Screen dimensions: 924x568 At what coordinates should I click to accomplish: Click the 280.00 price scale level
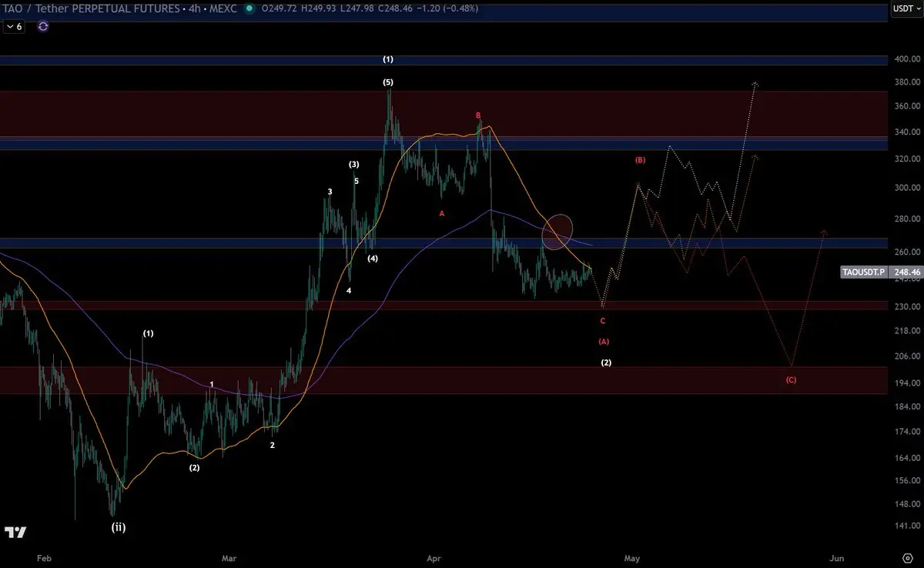907,219
